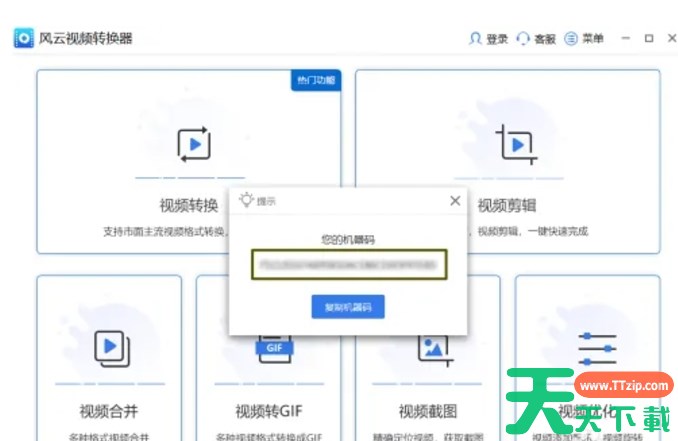
Task: Open the 菜单 menu icon
Action: (x=571, y=38)
